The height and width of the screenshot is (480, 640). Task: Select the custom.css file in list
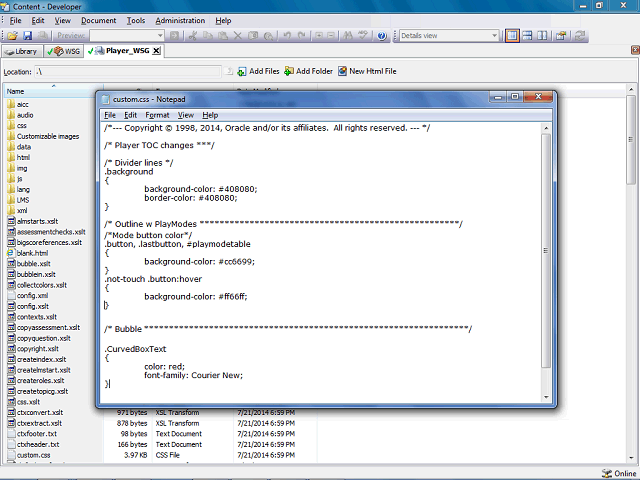pos(29,455)
